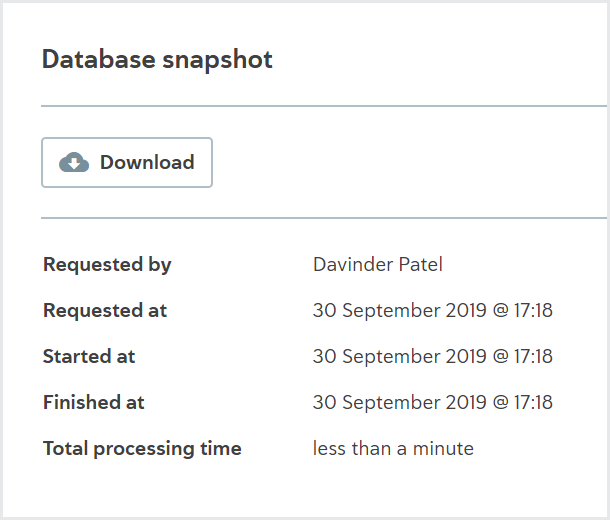Click 'Patel' in the requester name

421,264
